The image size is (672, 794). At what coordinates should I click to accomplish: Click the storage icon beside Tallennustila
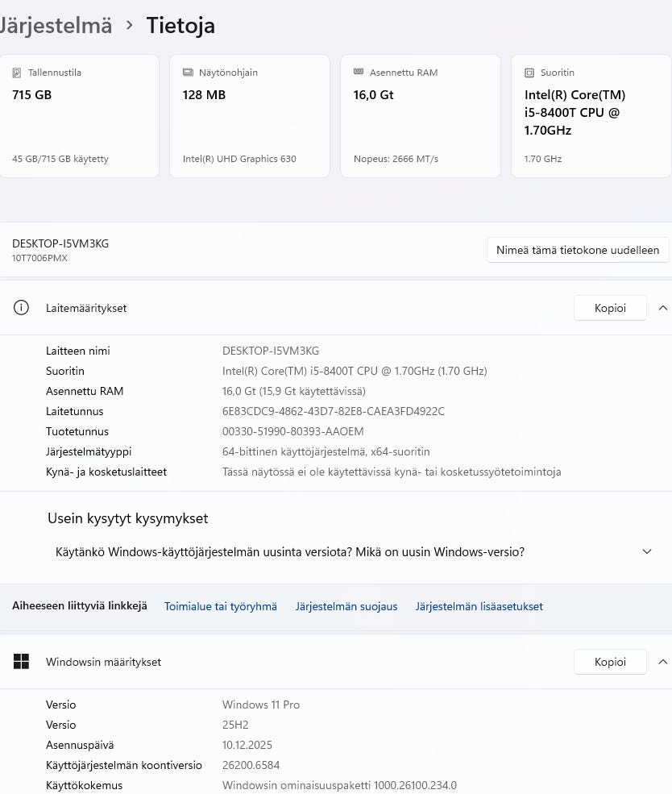click(17, 73)
